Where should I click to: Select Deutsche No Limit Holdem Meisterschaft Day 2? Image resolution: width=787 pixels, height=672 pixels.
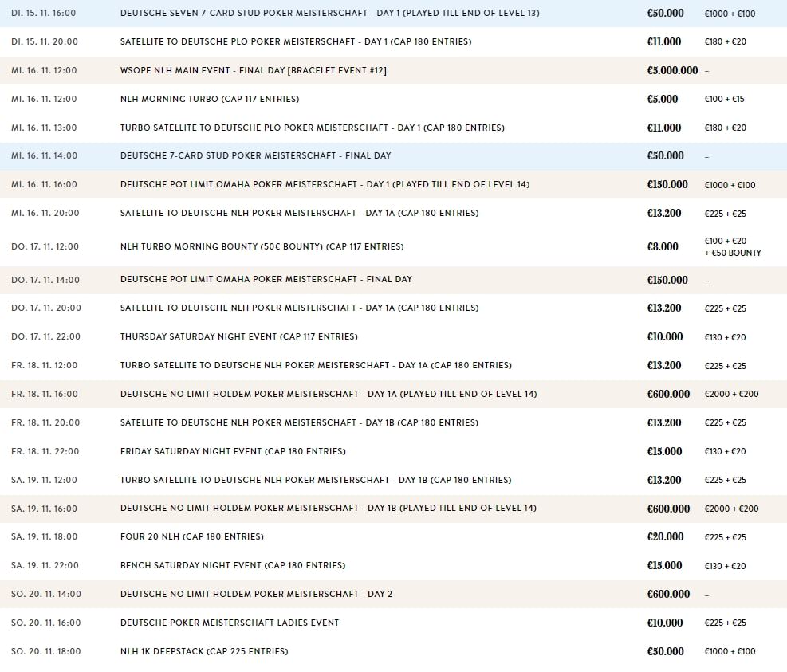256,594
